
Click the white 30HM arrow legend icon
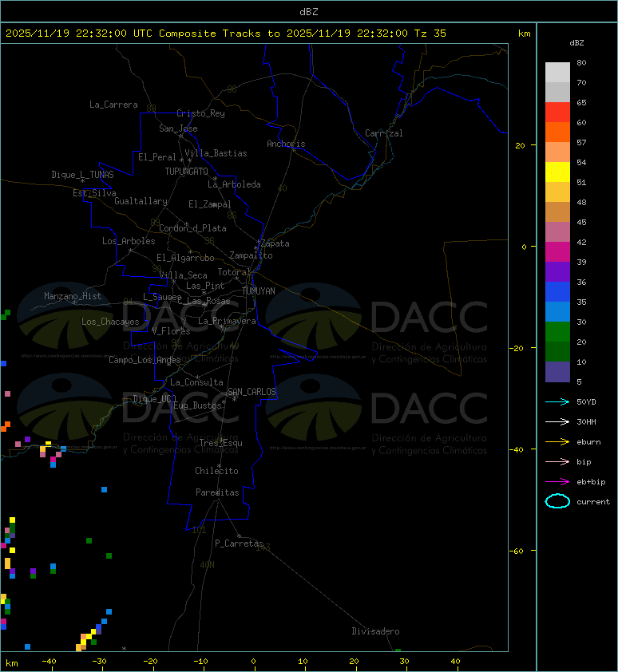coord(557,421)
